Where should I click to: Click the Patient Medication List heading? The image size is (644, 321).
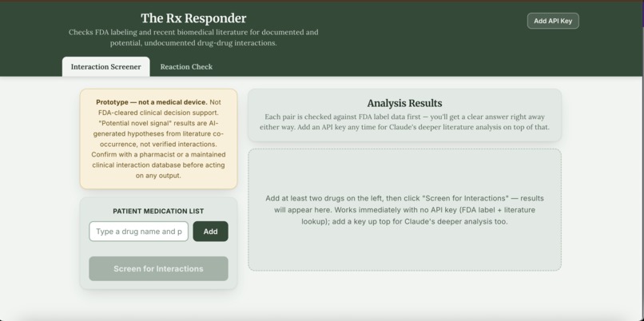tap(158, 211)
